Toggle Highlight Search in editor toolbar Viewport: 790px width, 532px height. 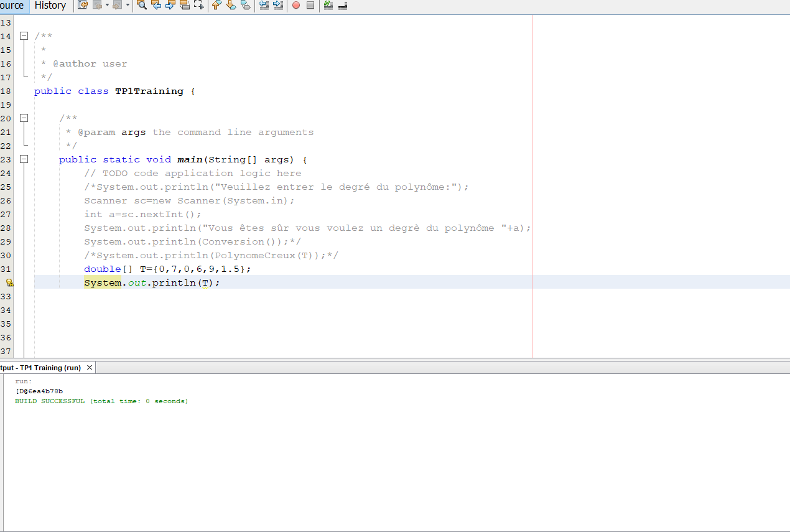(x=185, y=6)
